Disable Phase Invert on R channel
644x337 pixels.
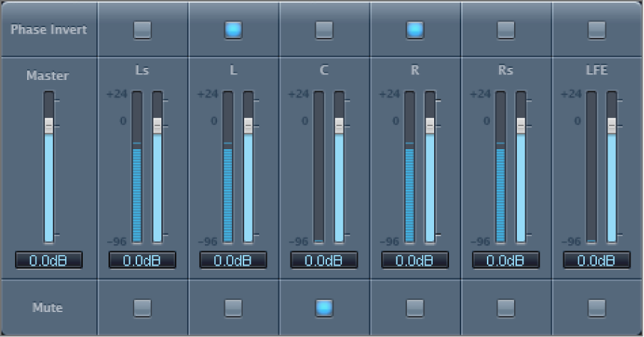tap(415, 30)
